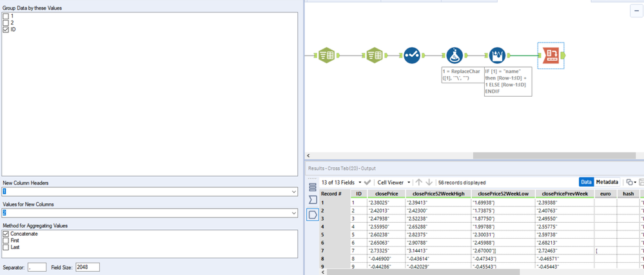Click the "[" cell in euro column

pyautogui.click(x=605, y=250)
